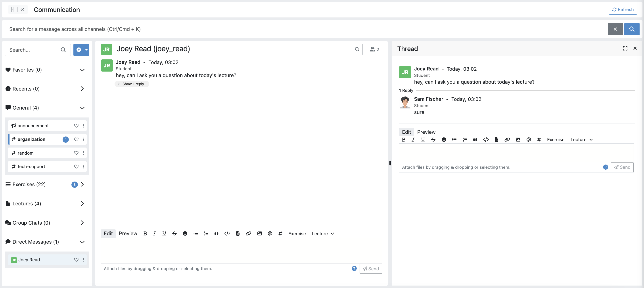Insert an image using the main editor toolbar
The height and width of the screenshot is (288, 644).
coord(259,234)
